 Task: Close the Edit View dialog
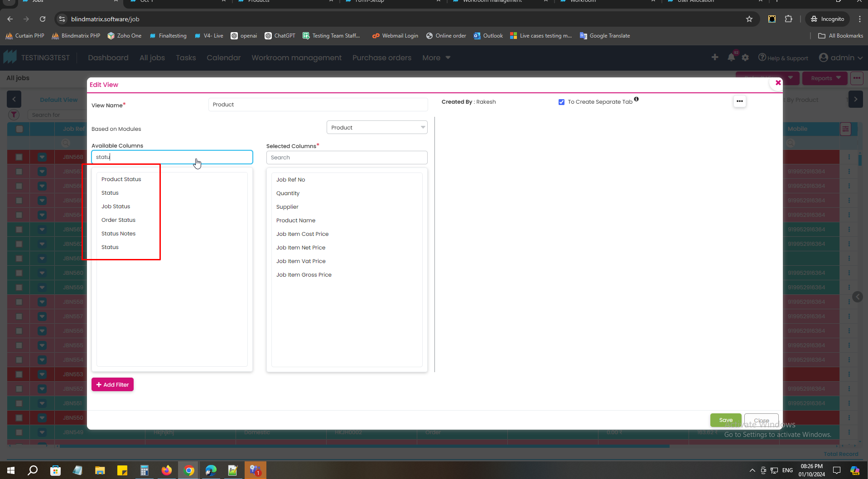point(778,83)
